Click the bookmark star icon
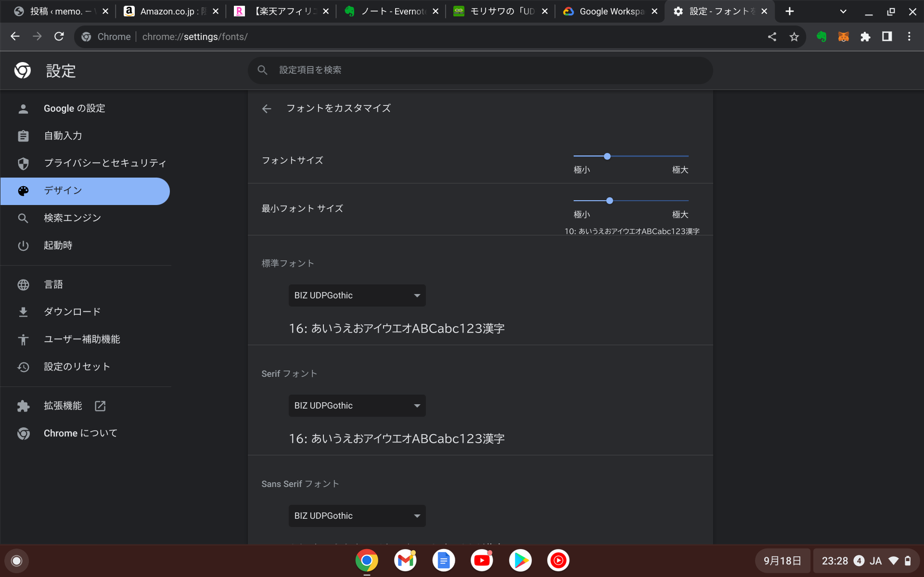This screenshot has height=577, width=924. 795,36
